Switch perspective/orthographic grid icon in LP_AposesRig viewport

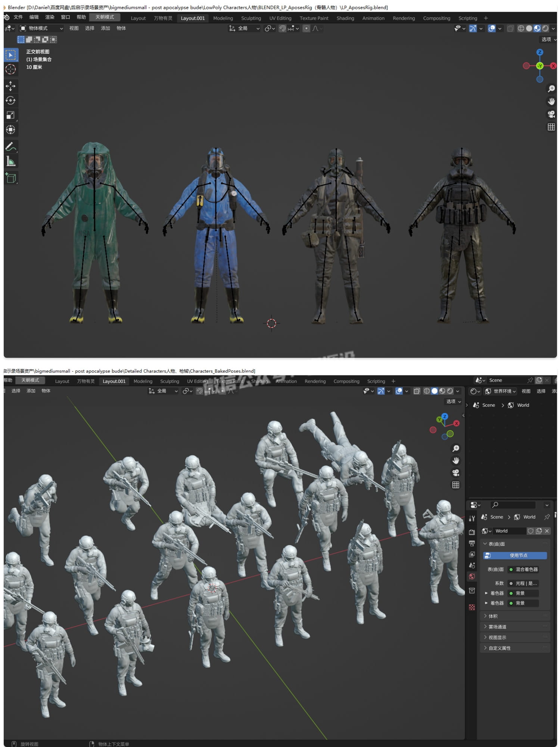551,127
